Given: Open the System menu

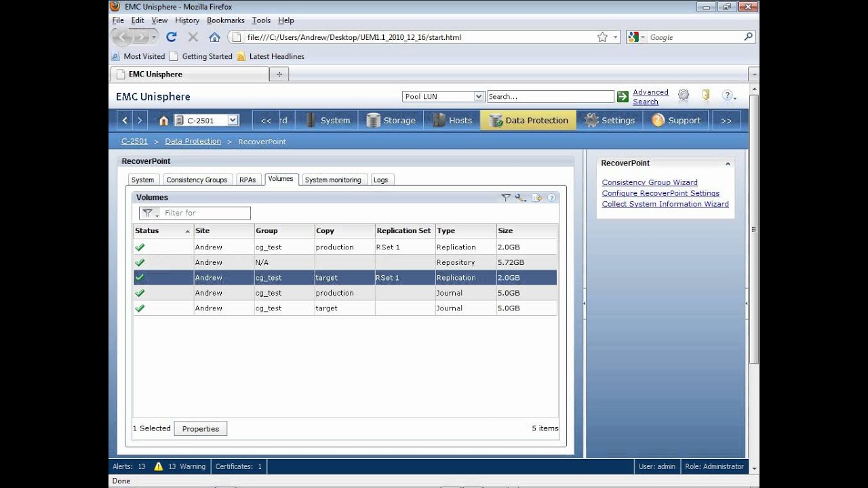Looking at the screenshot, I should [328, 120].
